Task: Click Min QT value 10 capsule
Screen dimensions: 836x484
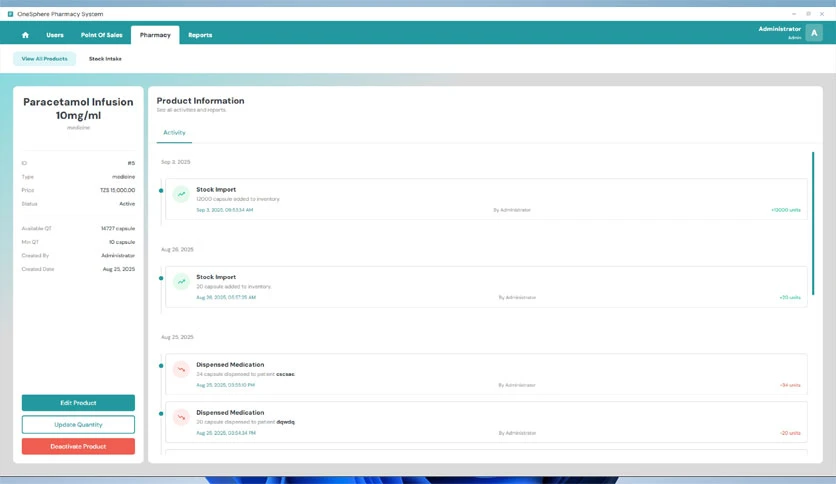Action: click(x=122, y=242)
